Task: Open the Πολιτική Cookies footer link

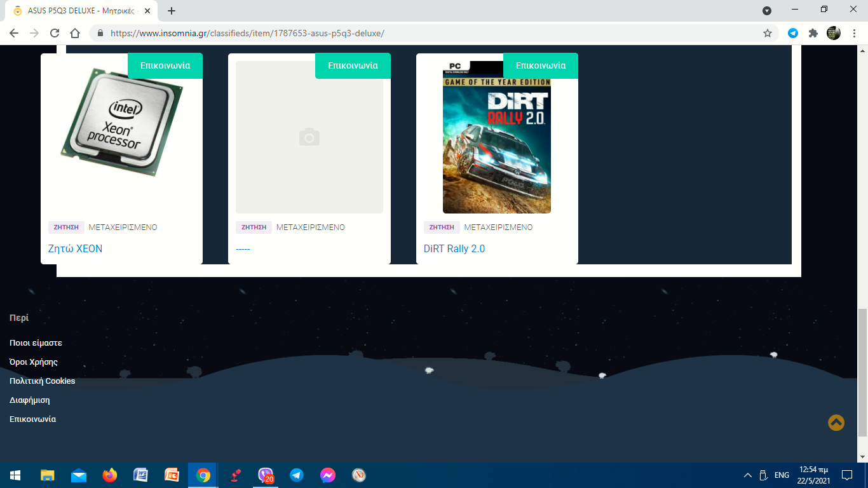Action: 43,381
